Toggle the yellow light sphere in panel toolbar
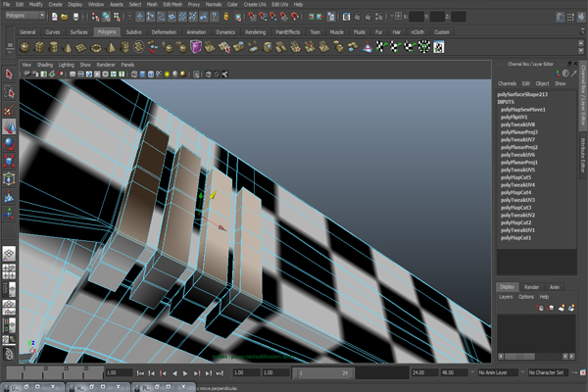The image size is (588, 392). point(167,74)
